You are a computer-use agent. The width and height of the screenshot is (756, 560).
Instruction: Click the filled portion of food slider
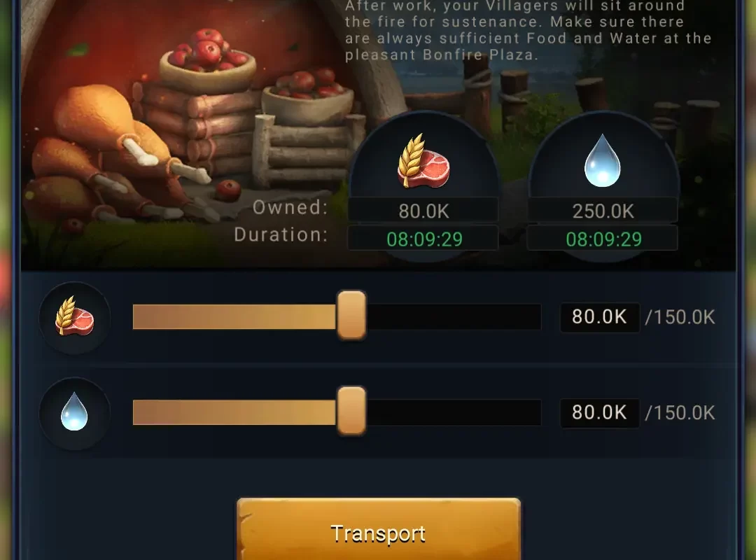point(234,317)
